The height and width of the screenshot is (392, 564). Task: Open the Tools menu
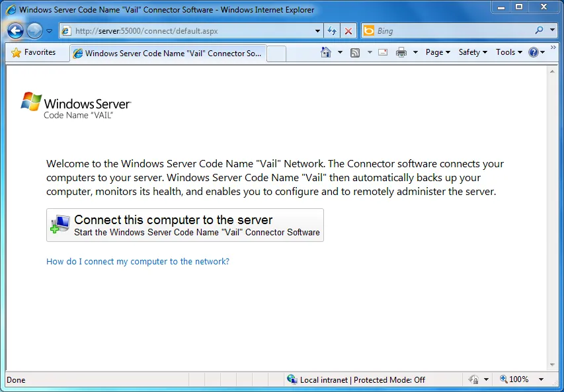tap(509, 52)
